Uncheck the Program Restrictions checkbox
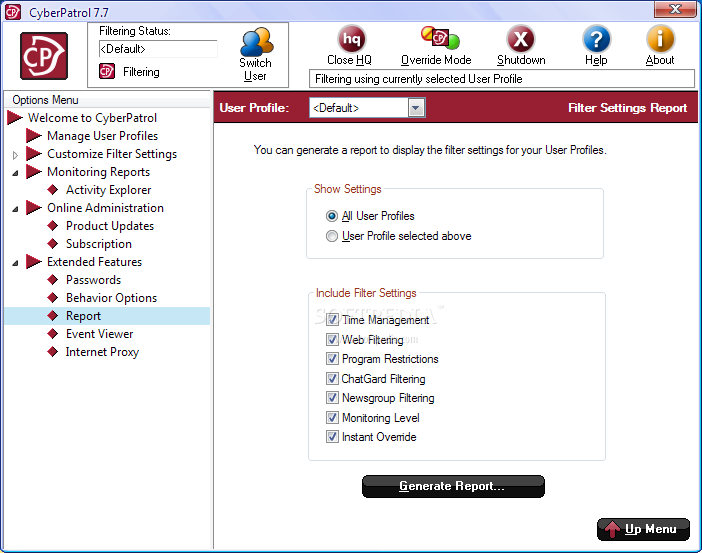The width and height of the screenshot is (702, 553). pyautogui.click(x=332, y=359)
